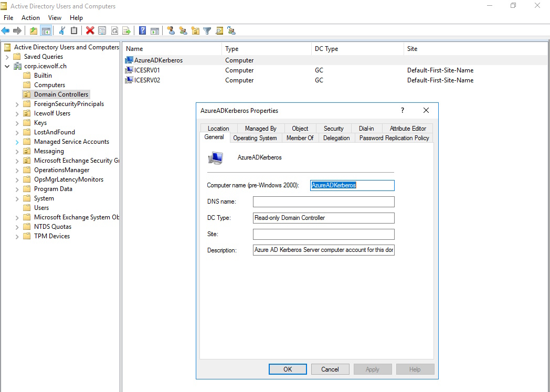Select the ICESRV01 computer icon in list
This screenshot has width=550, height=392.
129,70
